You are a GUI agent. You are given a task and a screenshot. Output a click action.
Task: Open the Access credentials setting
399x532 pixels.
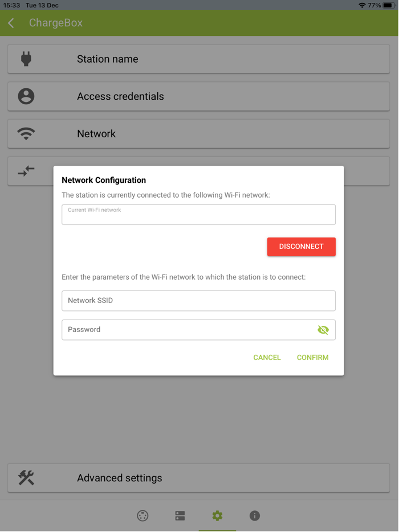click(199, 96)
